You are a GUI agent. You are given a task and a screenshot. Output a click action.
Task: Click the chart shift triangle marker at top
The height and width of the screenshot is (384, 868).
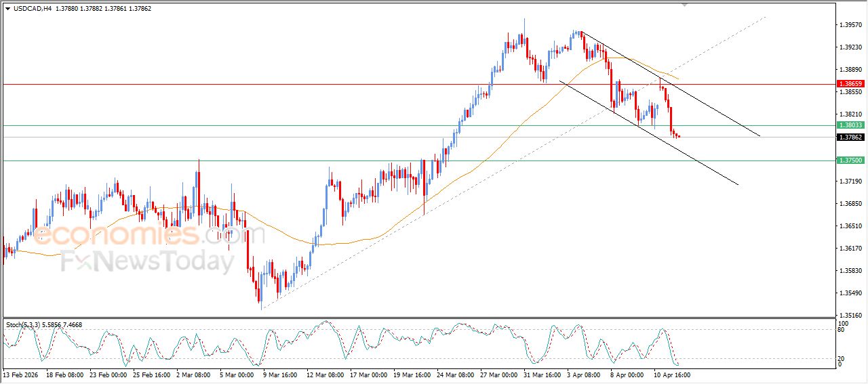pos(686,5)
